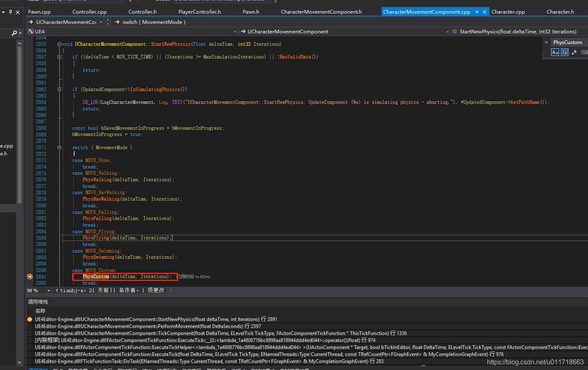Switch to the CharacterMovementComponent.h tab
Screen dimensions: 588x370
pos(321,12)
